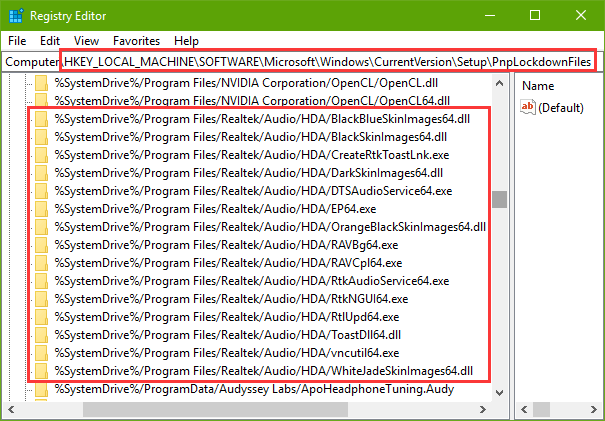Click folder icon of RtkAudioService64.exe key
605x421 pixels.
[x=41, y=281]
